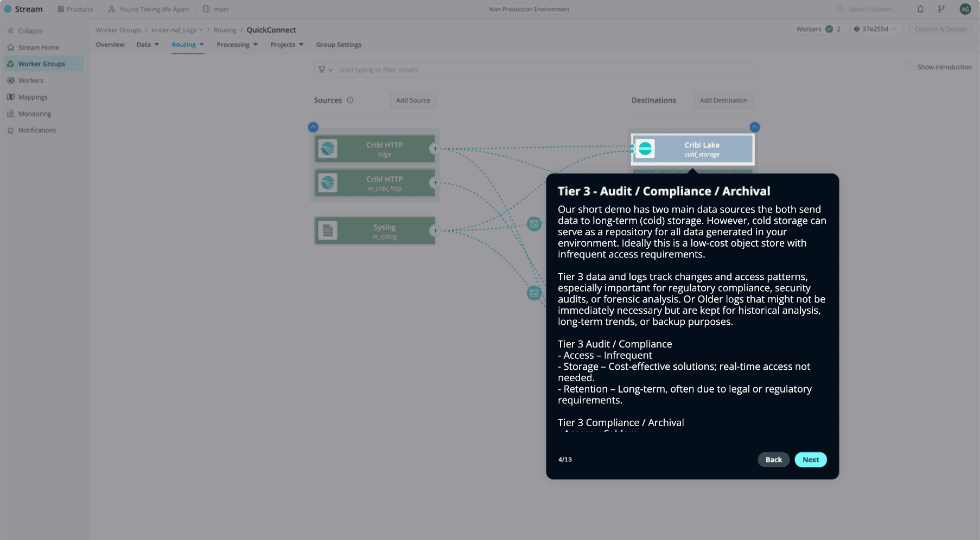980x540 pixels.
Task: Click the Add Destination button
Action: (x=723, y=100)
